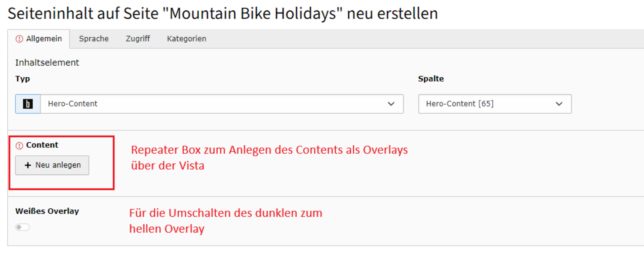The image size is (644, 260).
Task: Click the chevron arrow of the Spalte selector
Action: click(559, 104)
